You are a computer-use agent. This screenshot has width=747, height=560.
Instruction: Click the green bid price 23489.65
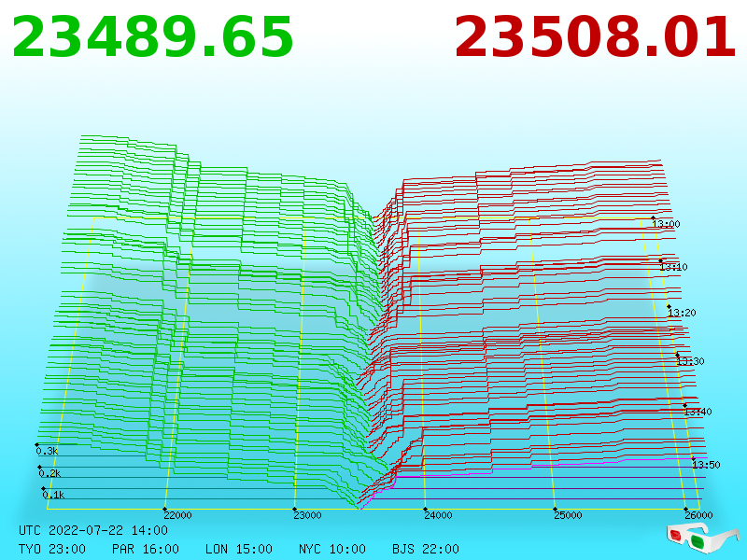point(152,37)
